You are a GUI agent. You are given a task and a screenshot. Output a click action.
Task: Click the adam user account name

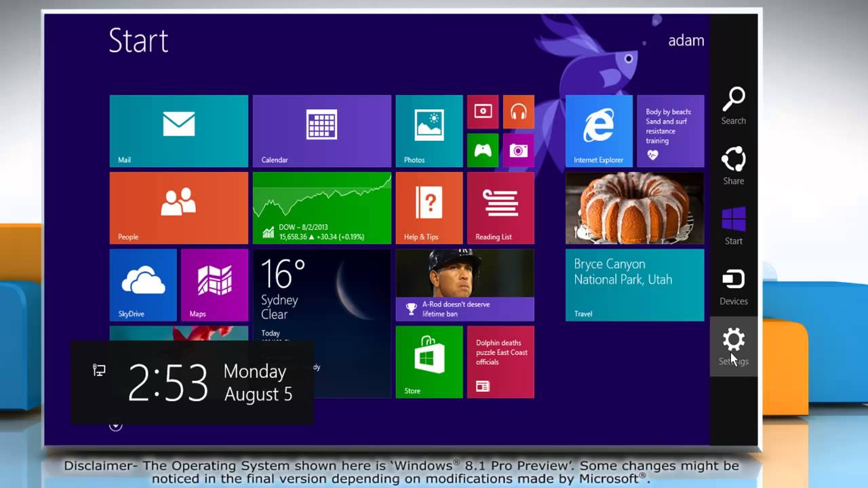(686, 41)
